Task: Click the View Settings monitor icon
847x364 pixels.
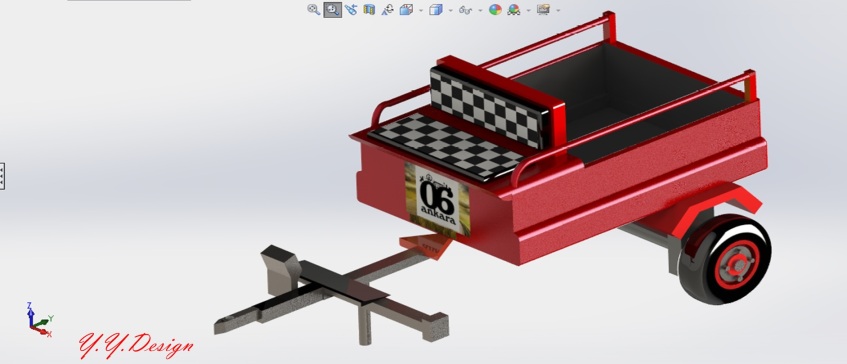Action: (x=543, y=9)
